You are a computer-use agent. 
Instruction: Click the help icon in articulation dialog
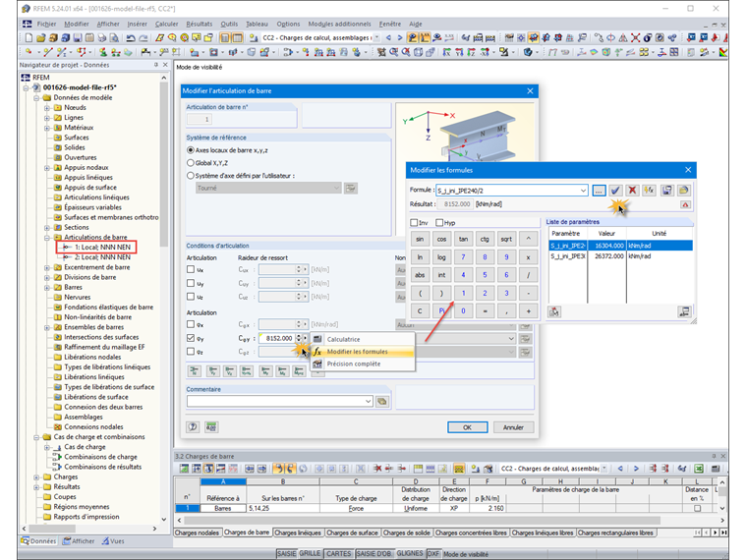pos(193,426)
